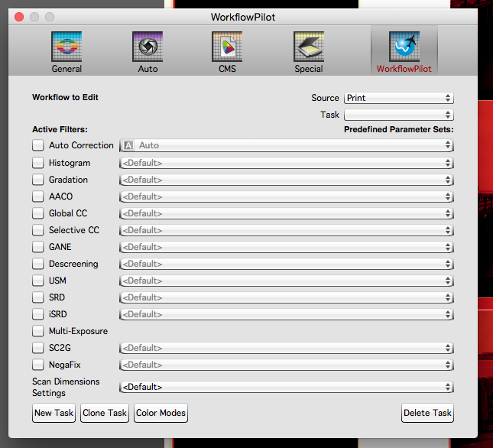This screenshot has height=448, width=493.
Task: Click the Delete Task button
Action: pos(427,413)
